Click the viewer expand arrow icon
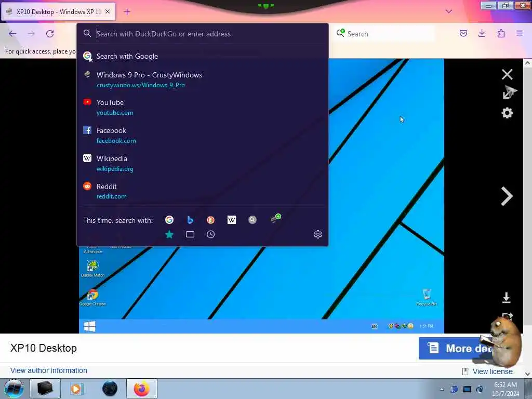 [509, 92]
